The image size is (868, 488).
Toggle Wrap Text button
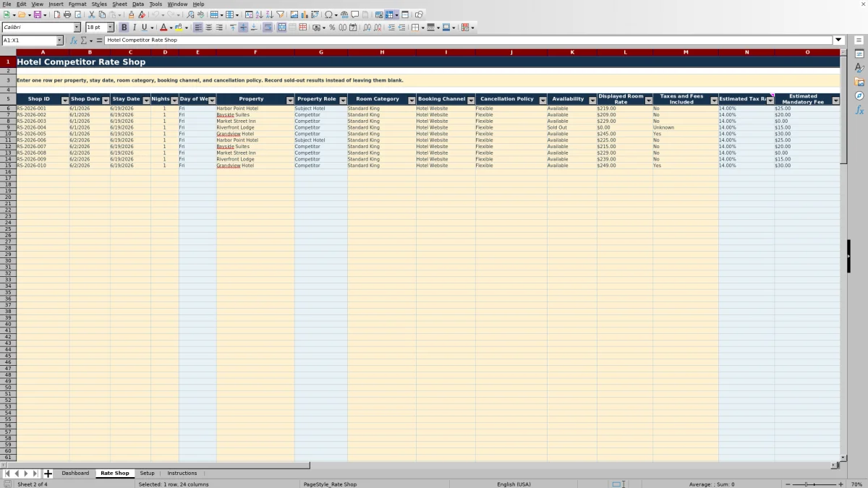coord(268,27)
